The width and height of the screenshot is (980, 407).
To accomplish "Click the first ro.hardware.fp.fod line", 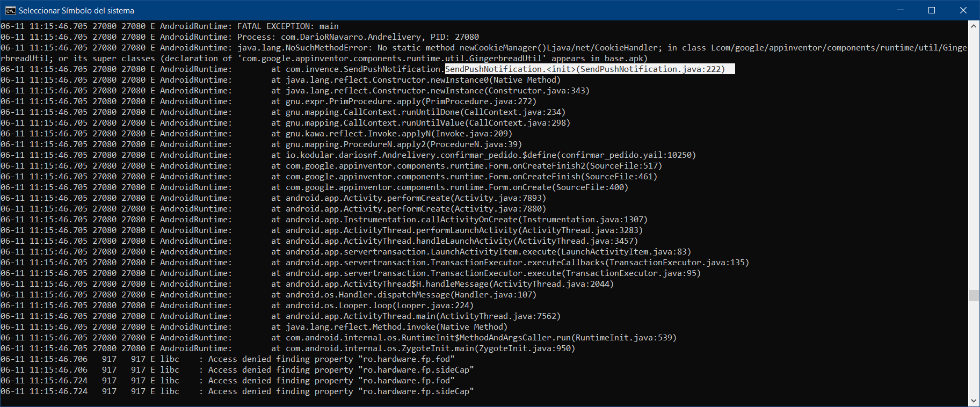I will click(228, 359).
